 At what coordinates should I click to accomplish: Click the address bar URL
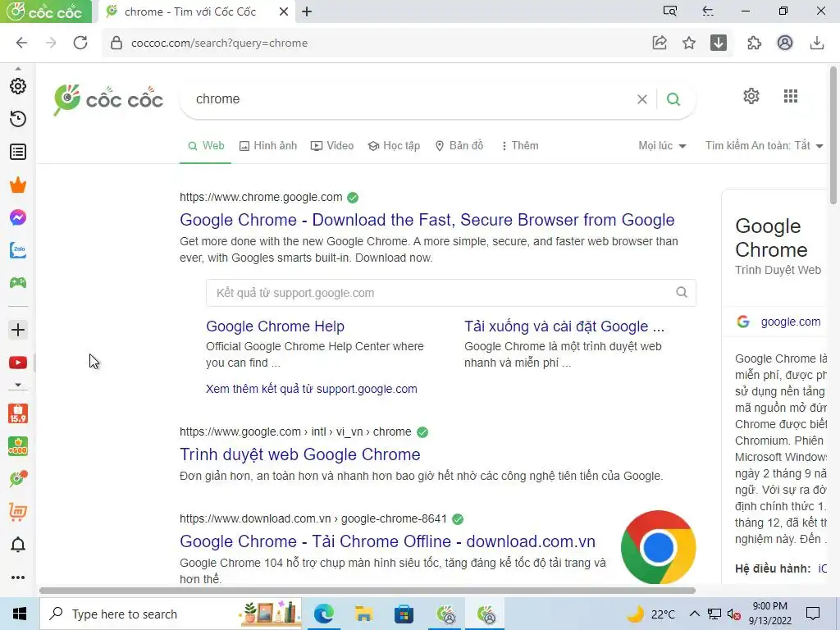(x=219, y=43)
